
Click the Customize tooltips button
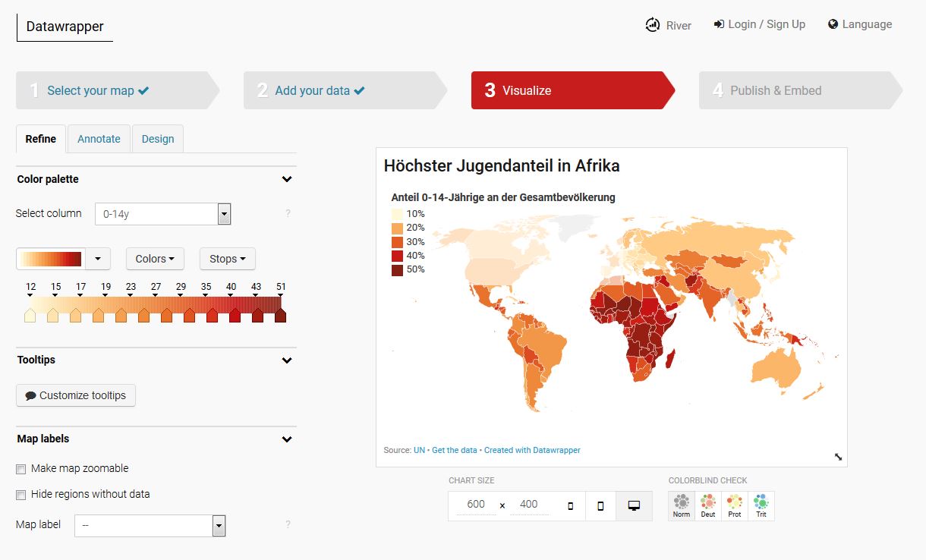pyautogui.click(x=76, y=395)
